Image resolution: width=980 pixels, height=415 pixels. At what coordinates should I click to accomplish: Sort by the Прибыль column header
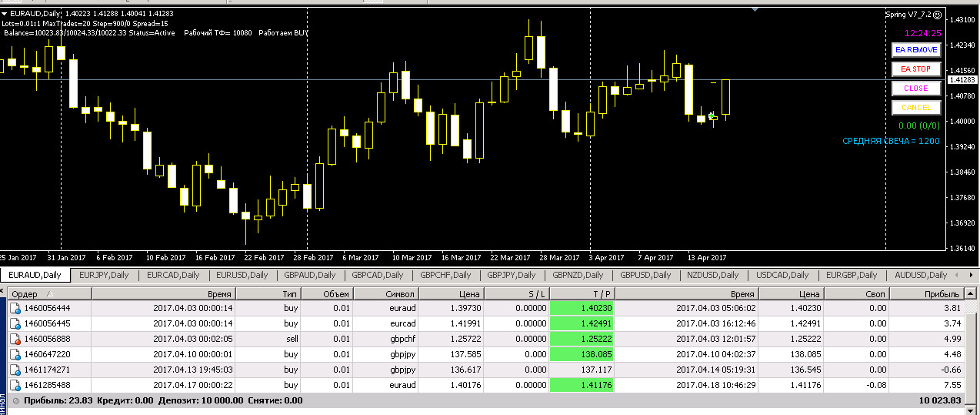point(928,294)
